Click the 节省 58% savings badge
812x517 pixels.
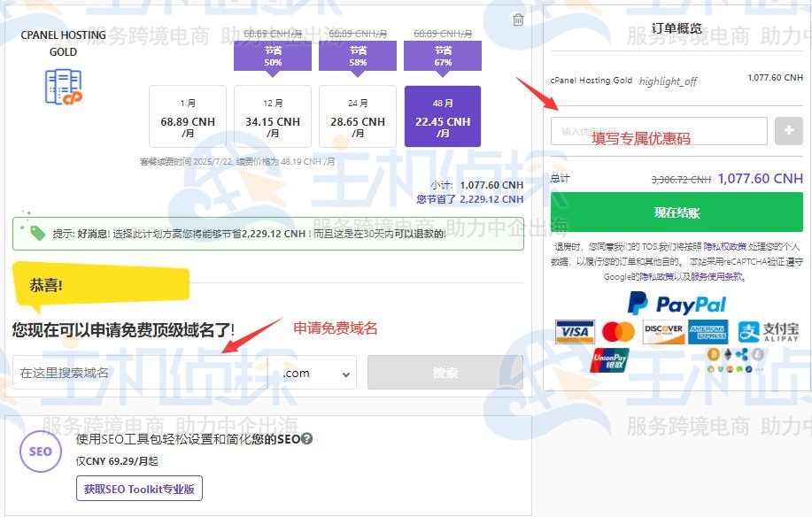tap(358, 57)
